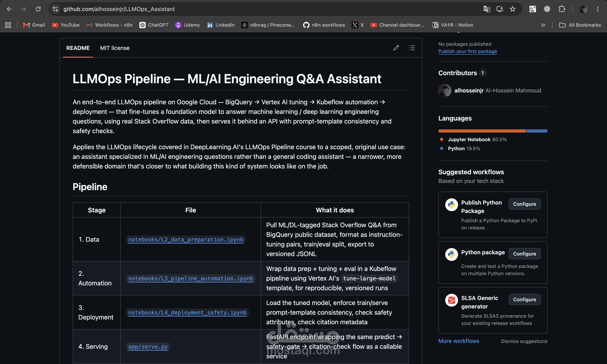Click the Contributors heading

(457, 73)
